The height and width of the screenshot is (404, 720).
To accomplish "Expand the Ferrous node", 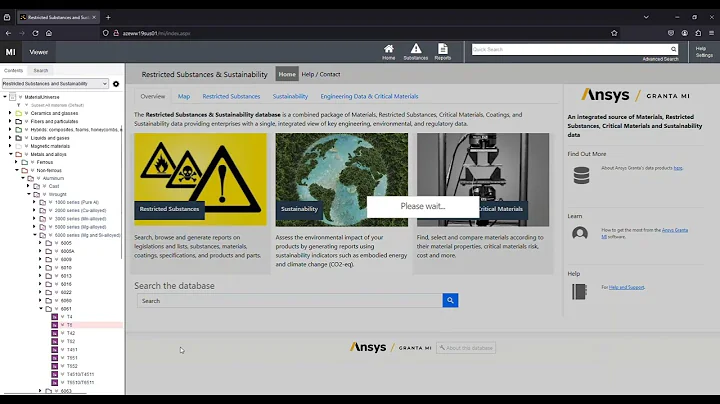I will [x=16, y=162].
